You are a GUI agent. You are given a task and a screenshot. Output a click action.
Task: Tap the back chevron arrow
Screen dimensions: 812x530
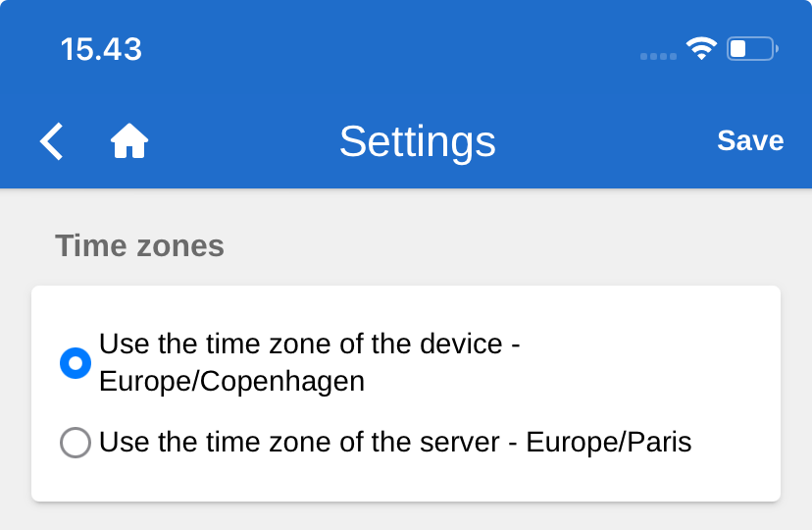[x=51, y=141]
